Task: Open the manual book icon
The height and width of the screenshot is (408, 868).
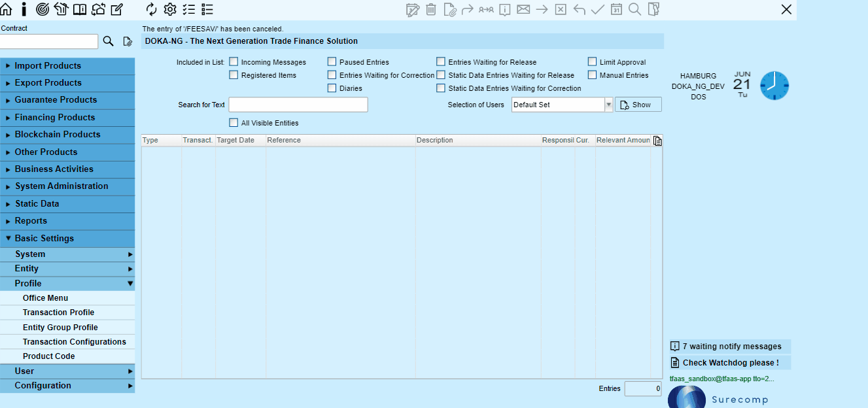Action: coord(80,9)
